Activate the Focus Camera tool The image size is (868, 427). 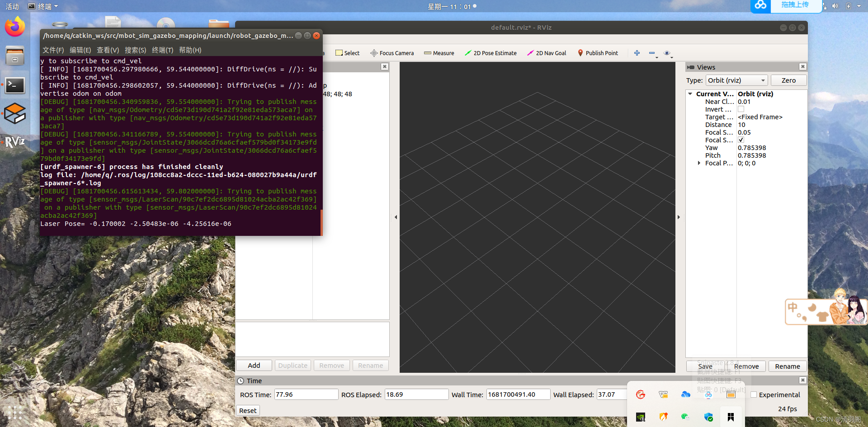(x=392, y=53)
